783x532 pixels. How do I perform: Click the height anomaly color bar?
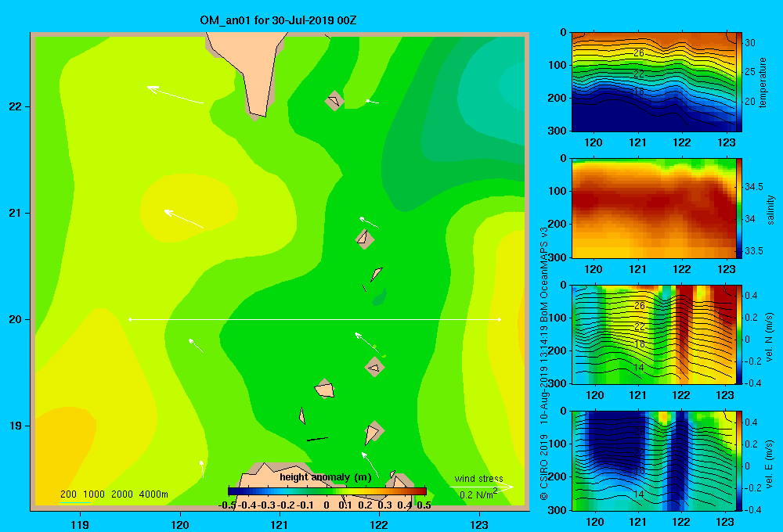pyautogui.click(x=327, y=491)
